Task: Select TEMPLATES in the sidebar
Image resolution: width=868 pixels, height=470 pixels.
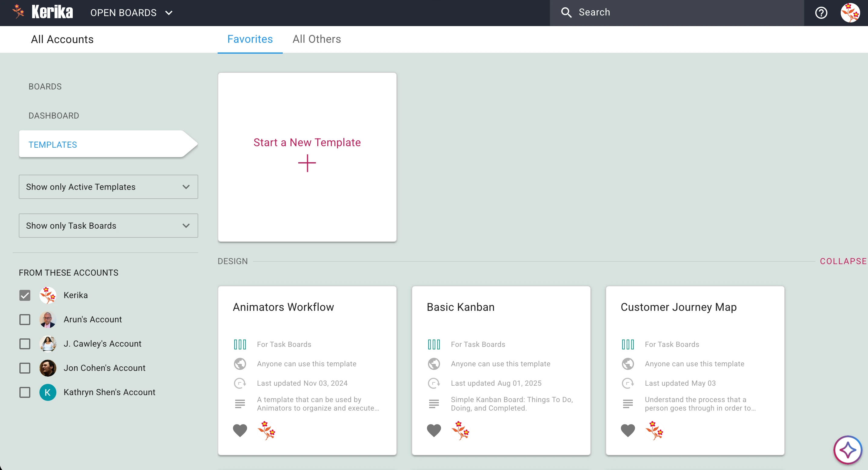Action: pos(108,144)
